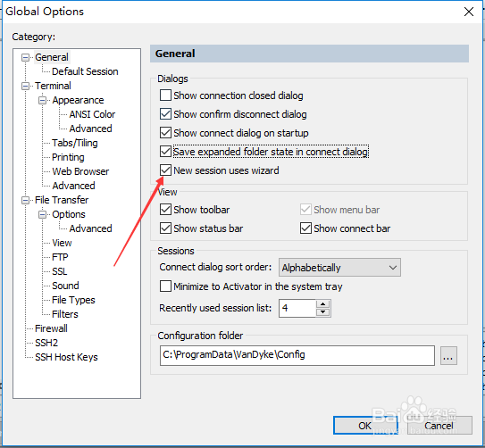Collapse the Terminal category node
Viewport: 485px width, 448px height.
(25, 86)
